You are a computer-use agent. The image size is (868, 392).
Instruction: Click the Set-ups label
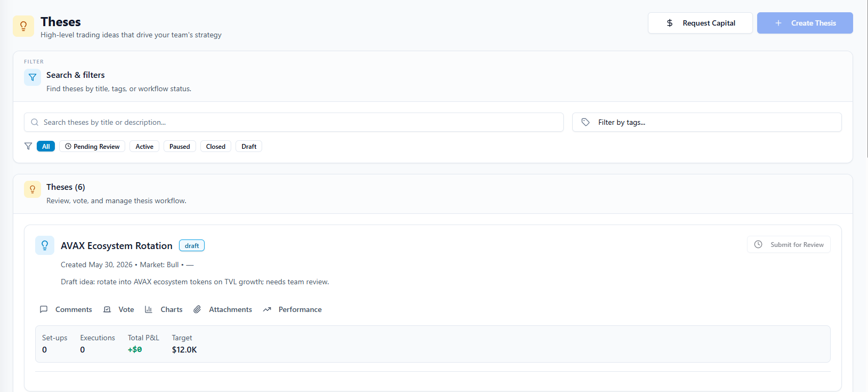pyautogui.click(x=55, y=338)
